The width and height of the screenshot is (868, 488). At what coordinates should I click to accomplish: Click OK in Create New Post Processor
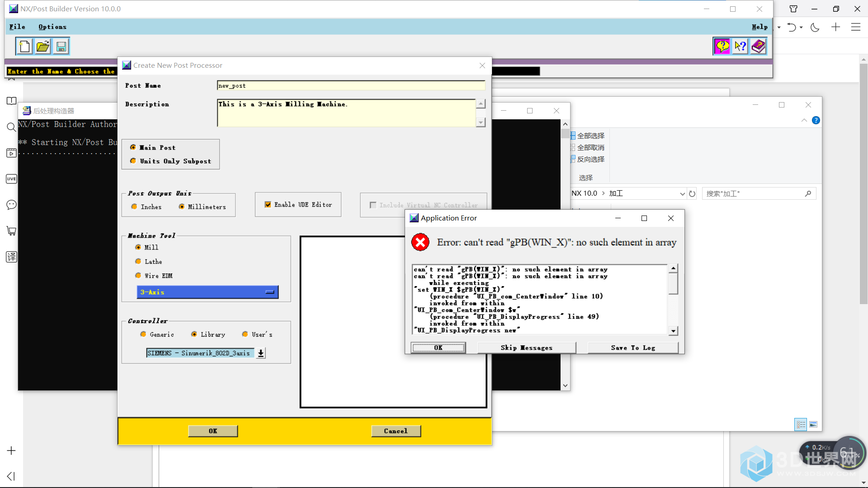point(213,431)
